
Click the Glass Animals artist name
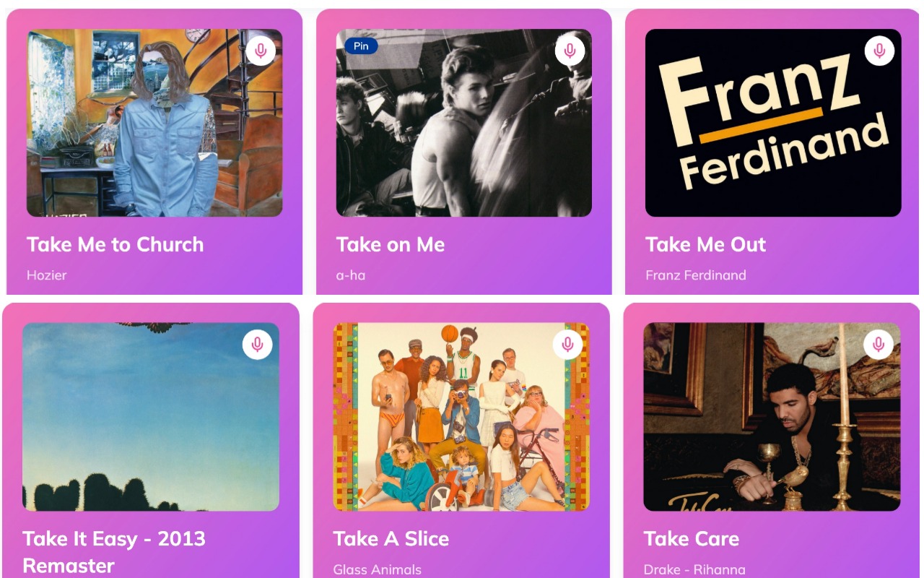pos(377,569)
